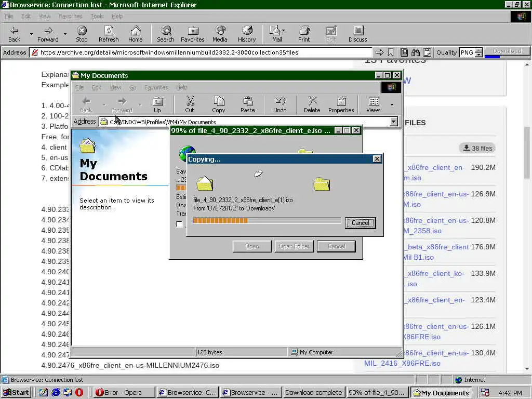Viewport: 532px width, 399px height.
Task: Paste in My Documents toolbar
Action: click(248, 105)
